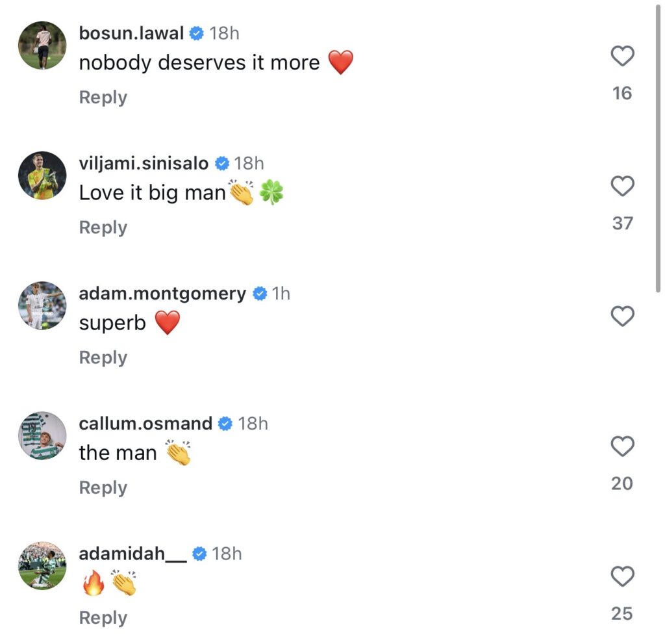Like adam.montgomery's 'superb' comment
Screen dimensions: 665x644
(x=622, y=316)
